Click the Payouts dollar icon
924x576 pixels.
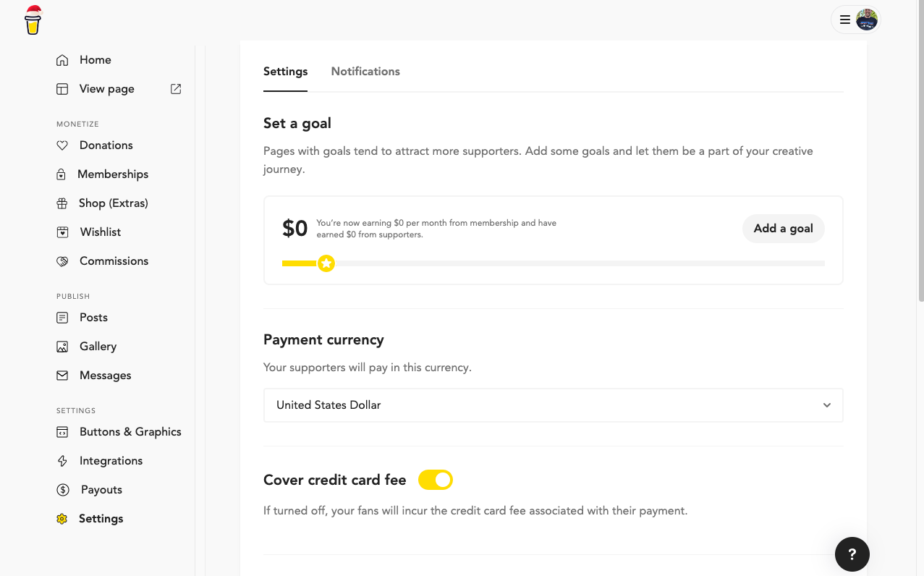coord(63,490)
